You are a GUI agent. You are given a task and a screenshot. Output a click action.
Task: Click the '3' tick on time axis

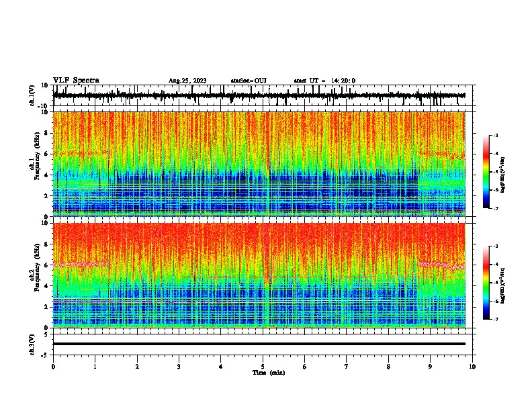179,367
